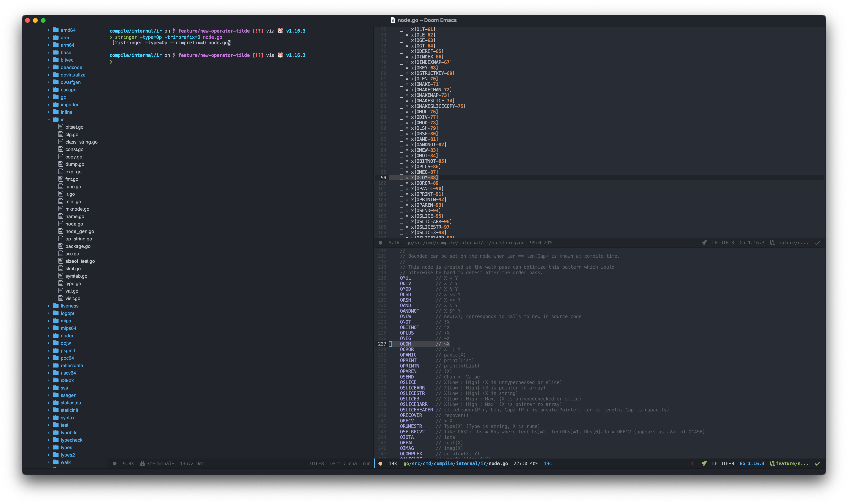This screenshot has height=504, width=848.
Task: Click the file icon beside visit.go
Action: [x=61, y=298]
